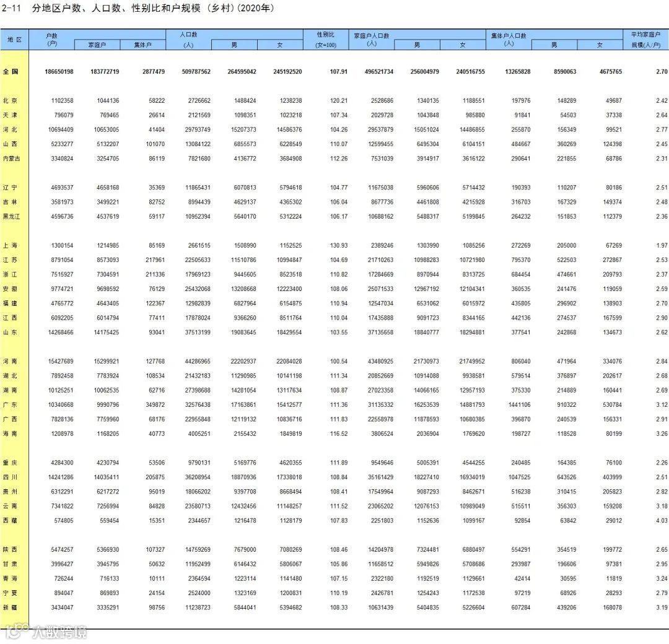
Task: Click Hainan's sex ratio '116.52'
Action: point(339,433)
